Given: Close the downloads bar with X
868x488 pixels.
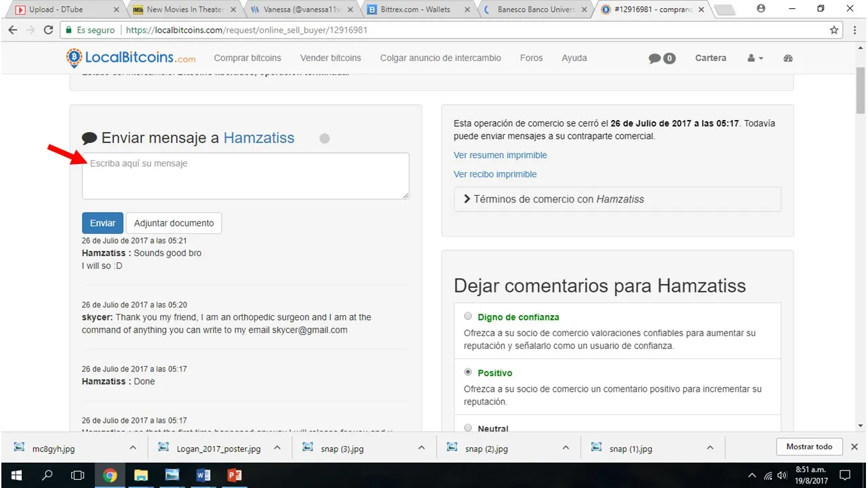Looking at the screenshot, I should pyautogui.click(x=854, y=447).
